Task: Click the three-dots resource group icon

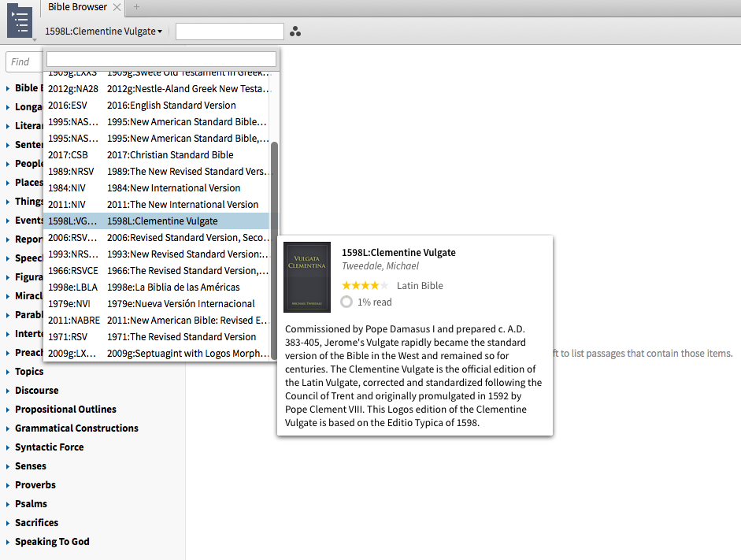Action: [x=295, y=32]
